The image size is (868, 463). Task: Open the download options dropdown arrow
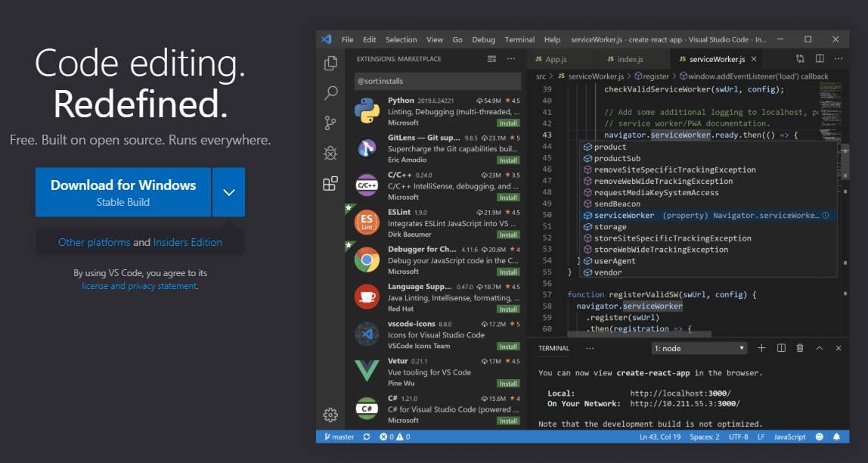point(229,192)
